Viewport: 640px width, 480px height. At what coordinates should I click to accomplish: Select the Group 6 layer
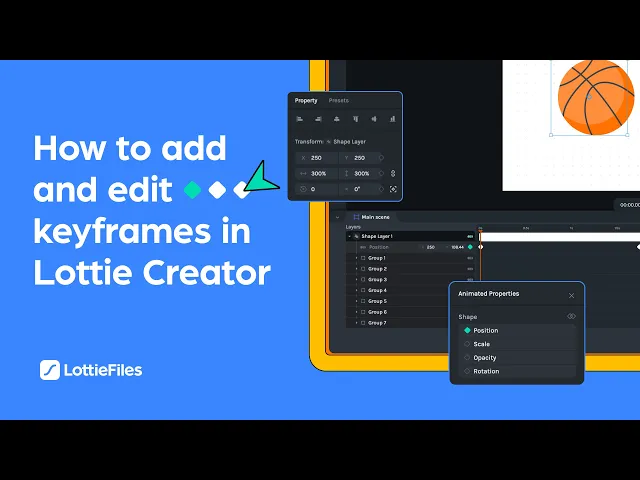pos(377,312)
